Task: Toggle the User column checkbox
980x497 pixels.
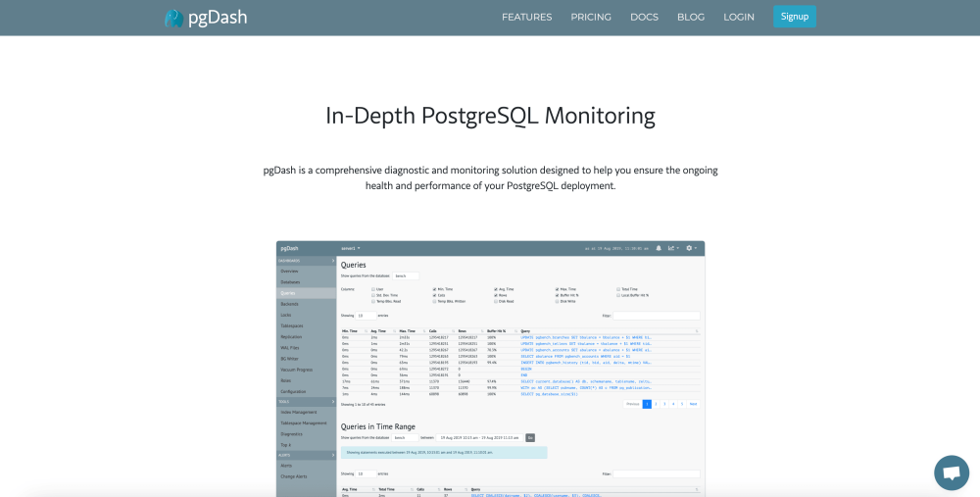Action: (x=373, y=289)
